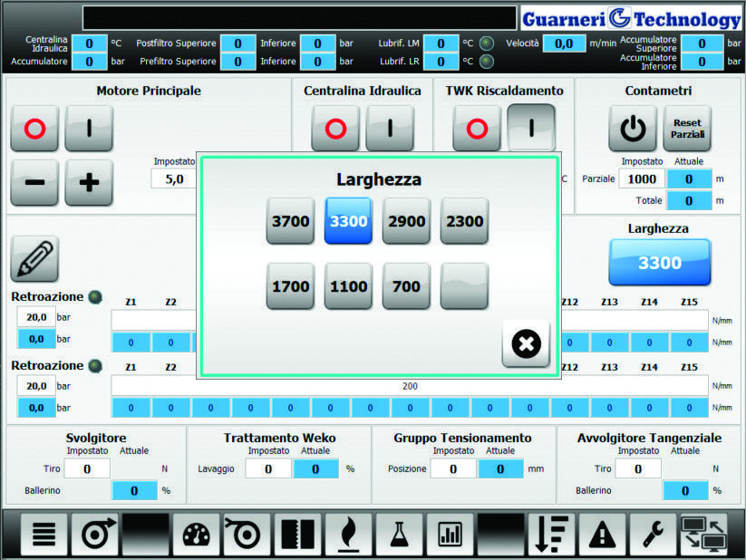
Task: Toggle the Contametri power button
Action: coord(632,127)
